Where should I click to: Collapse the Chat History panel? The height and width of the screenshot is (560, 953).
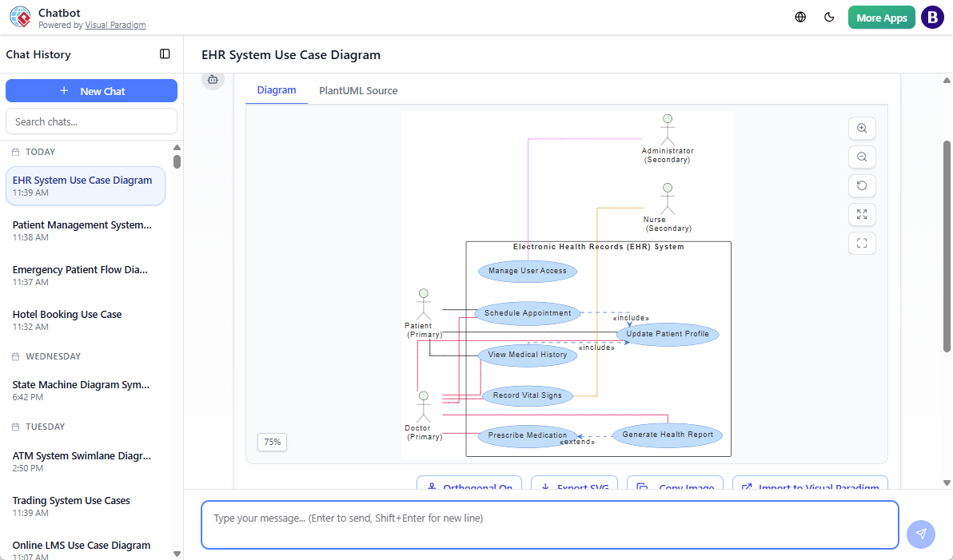[165, 54]
